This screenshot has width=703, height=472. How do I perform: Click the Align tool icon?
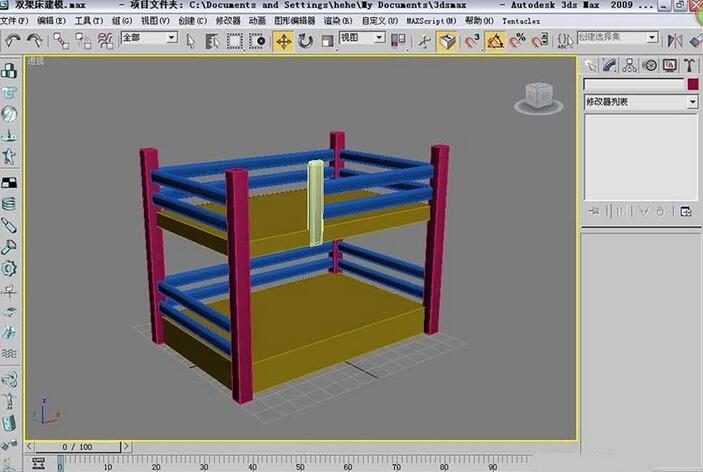point(695,41)
